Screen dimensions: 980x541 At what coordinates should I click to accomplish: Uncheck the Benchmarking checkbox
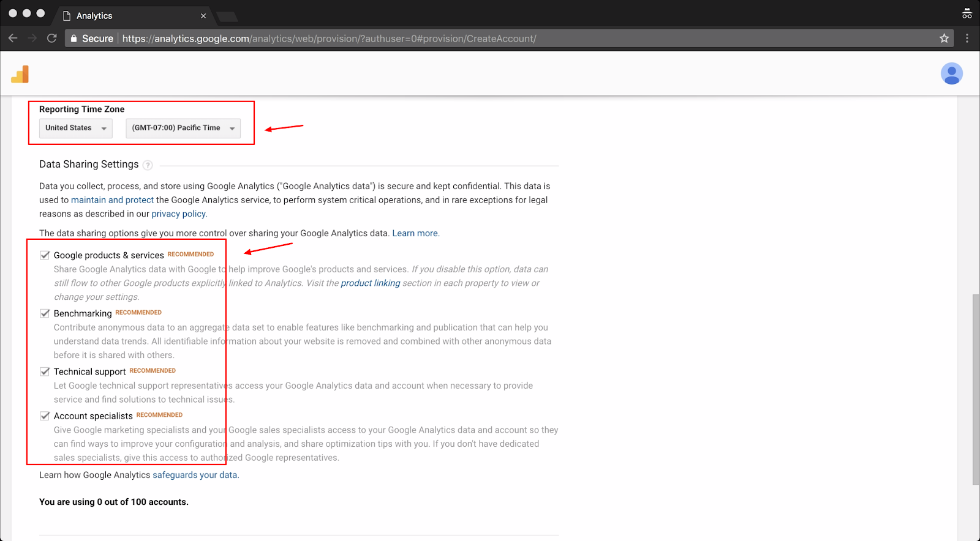pyautogui.click(x=45, y=313)
